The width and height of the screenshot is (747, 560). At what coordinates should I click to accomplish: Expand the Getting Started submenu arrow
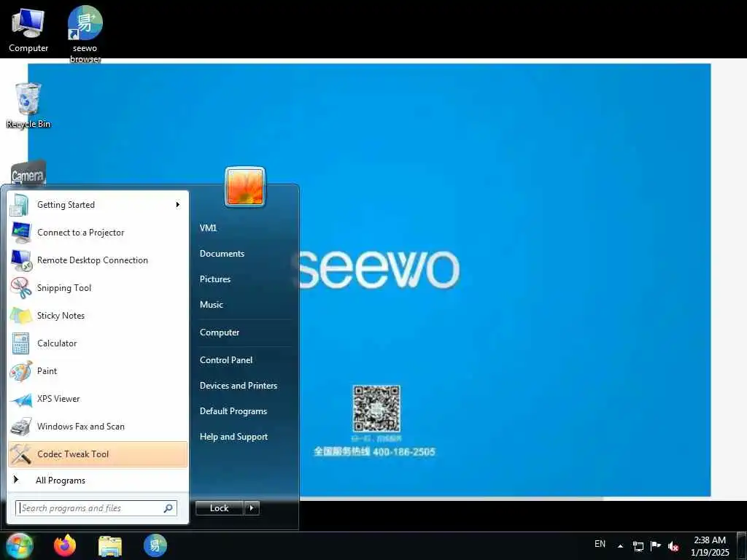(178, 205)
